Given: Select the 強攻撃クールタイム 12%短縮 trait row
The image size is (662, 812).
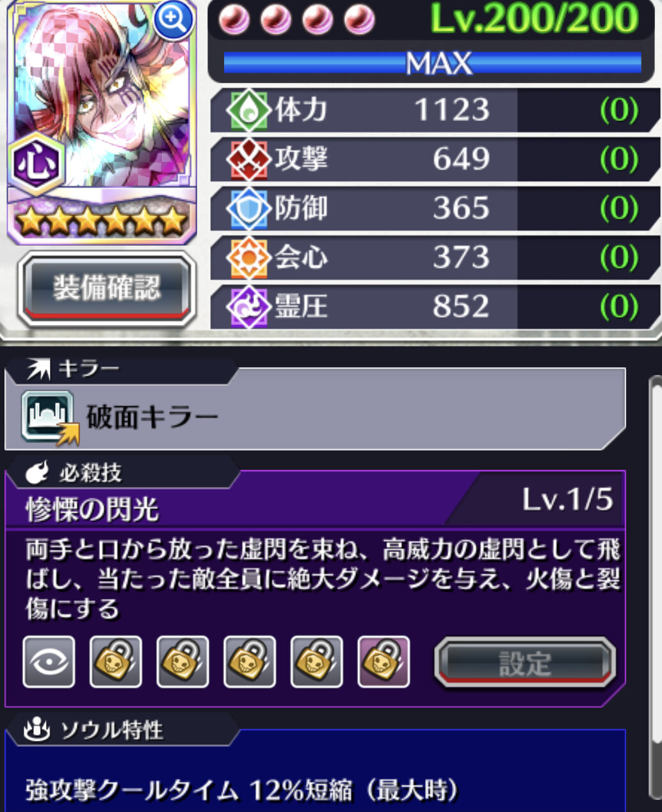Looking at the screenshot, I should 315,790.
